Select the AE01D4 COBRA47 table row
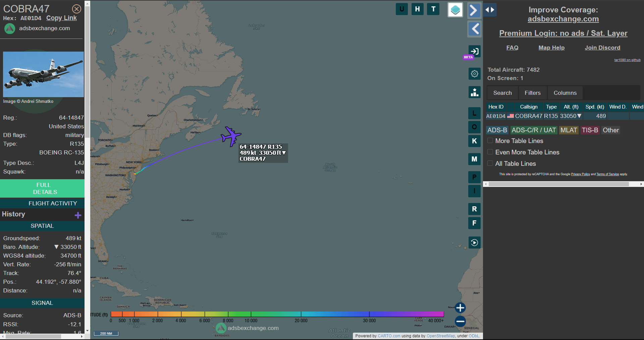644x340 pixels. point(565,116)
